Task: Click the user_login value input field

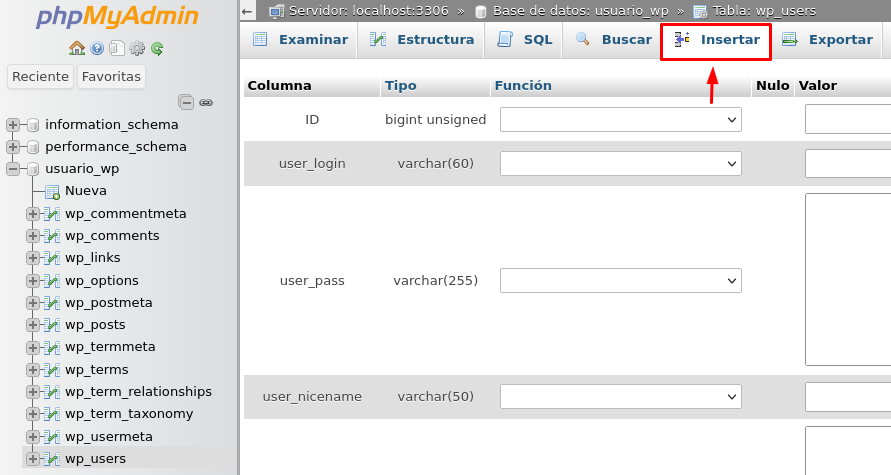Action: tap(848, 164)
